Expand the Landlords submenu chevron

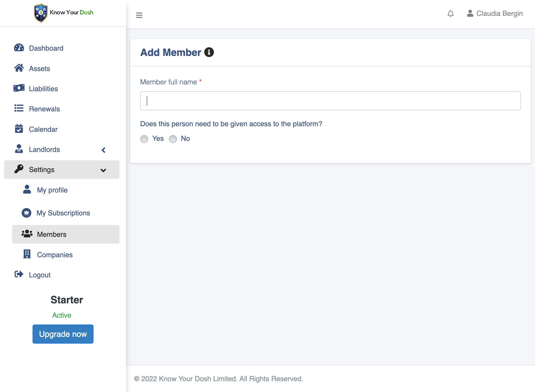point(103,150)
